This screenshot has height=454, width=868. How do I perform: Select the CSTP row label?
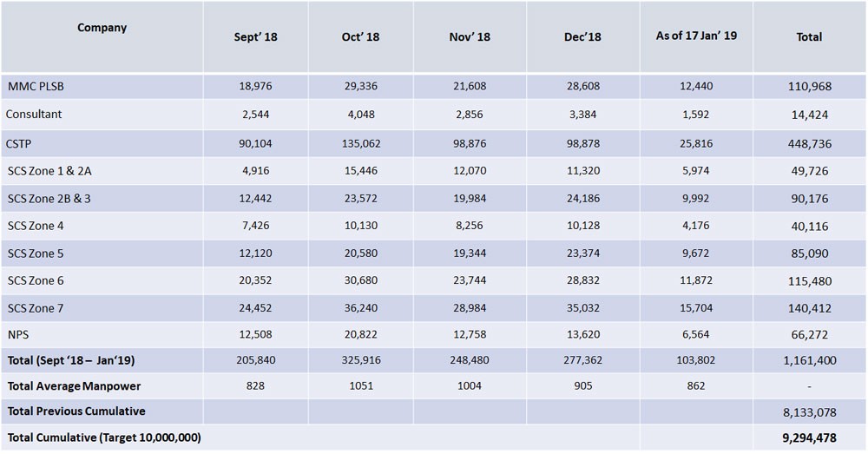click(x=20, y=143)
